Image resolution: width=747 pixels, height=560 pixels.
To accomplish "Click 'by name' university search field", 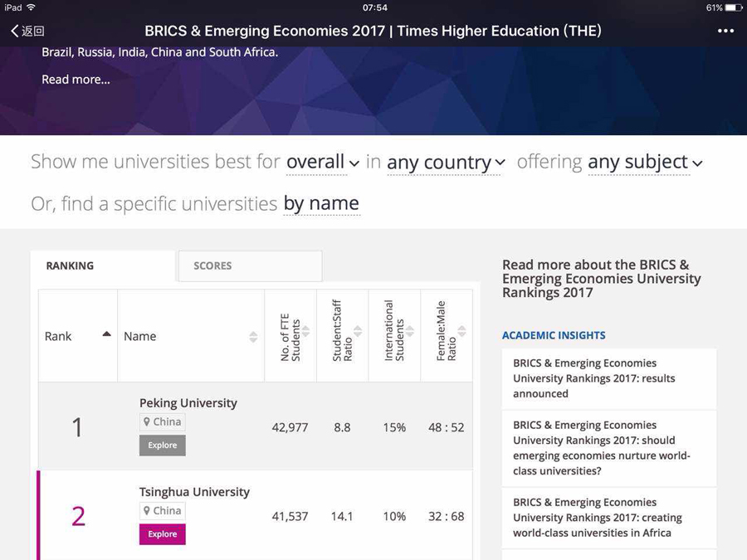I will (321, 204).
